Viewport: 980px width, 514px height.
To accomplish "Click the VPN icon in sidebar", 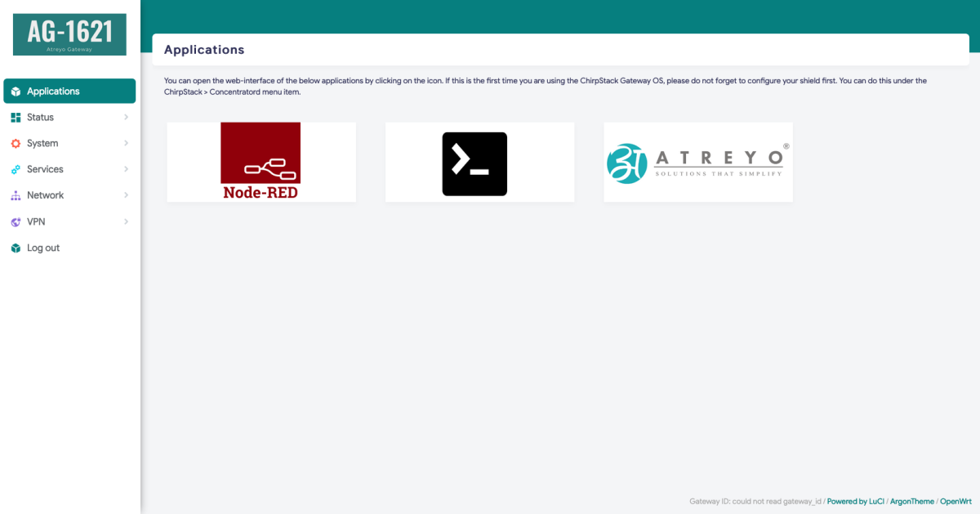I will coord(16,222).
